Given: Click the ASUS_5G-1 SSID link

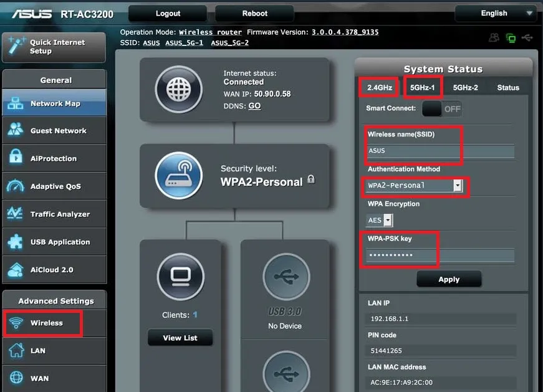Looking at the screenshot, I should pyautogui.click(x=185, y=43).
